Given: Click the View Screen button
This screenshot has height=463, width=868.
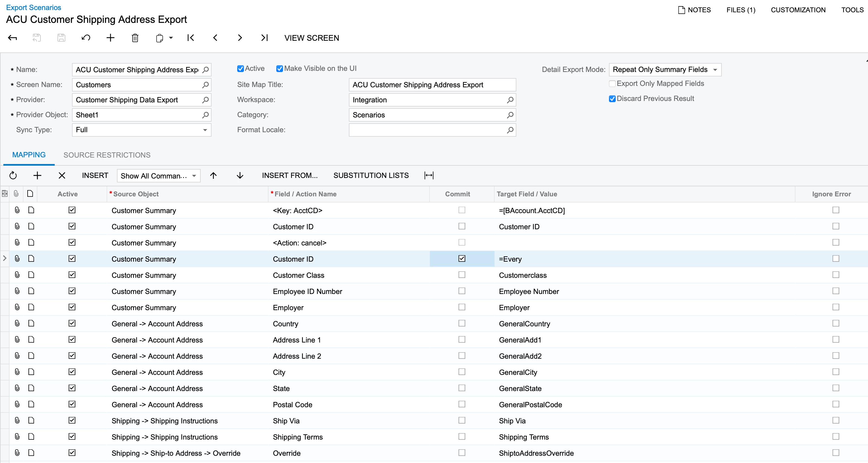Looking at the screenshot, I should (311, 38).
